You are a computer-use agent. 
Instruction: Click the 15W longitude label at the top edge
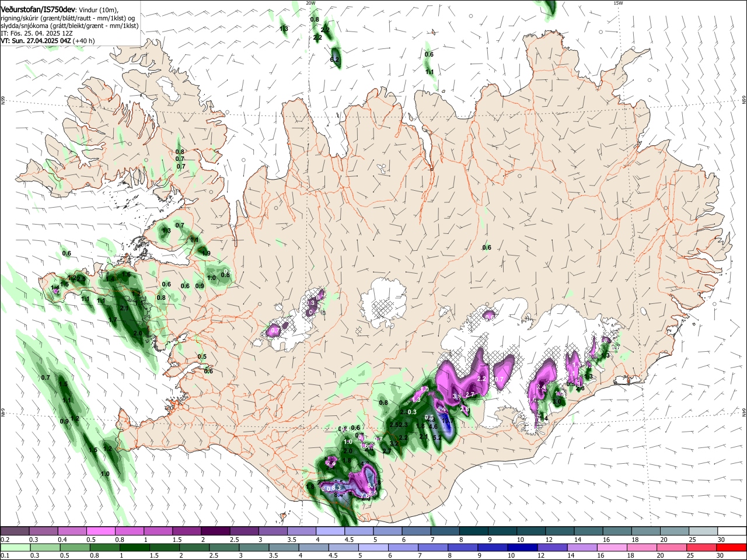pos(618,3)
